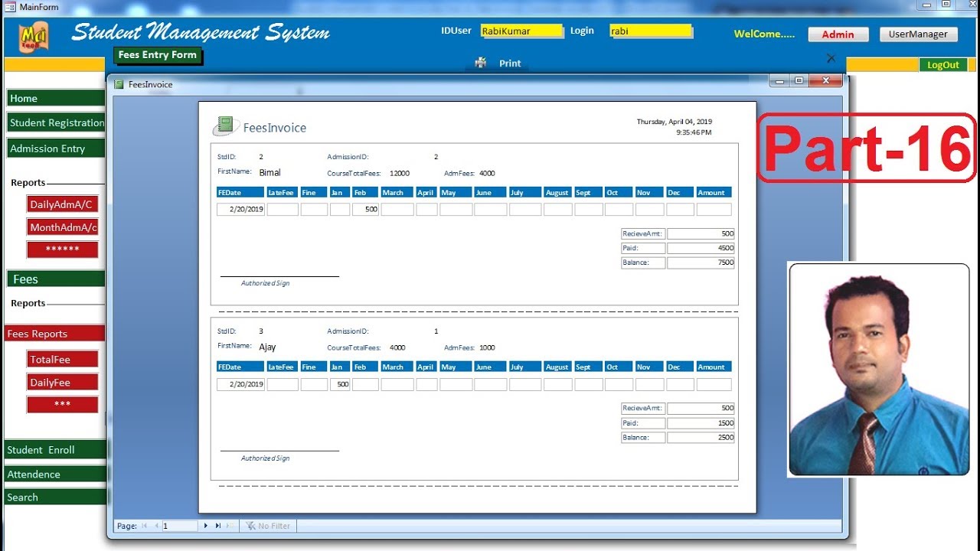This screenshot has width=980, height=551.
Task: Close the FeesInvoice window
Action: (825, 80)
